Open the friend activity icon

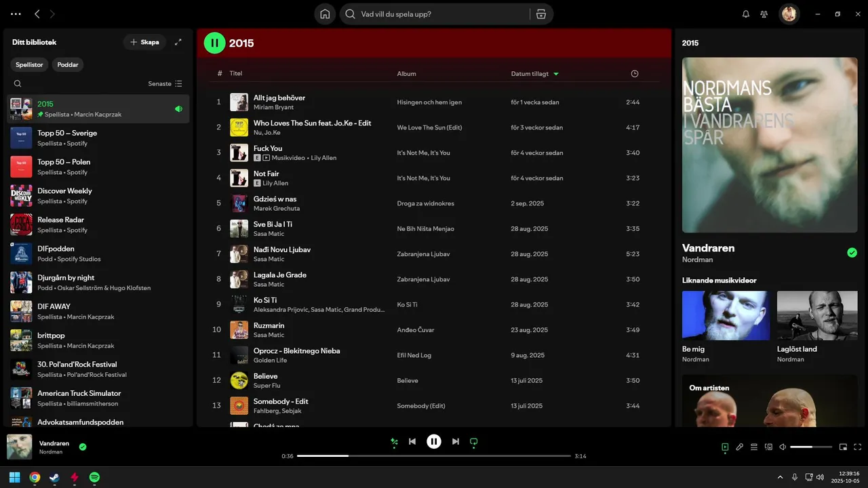point(764,14)
